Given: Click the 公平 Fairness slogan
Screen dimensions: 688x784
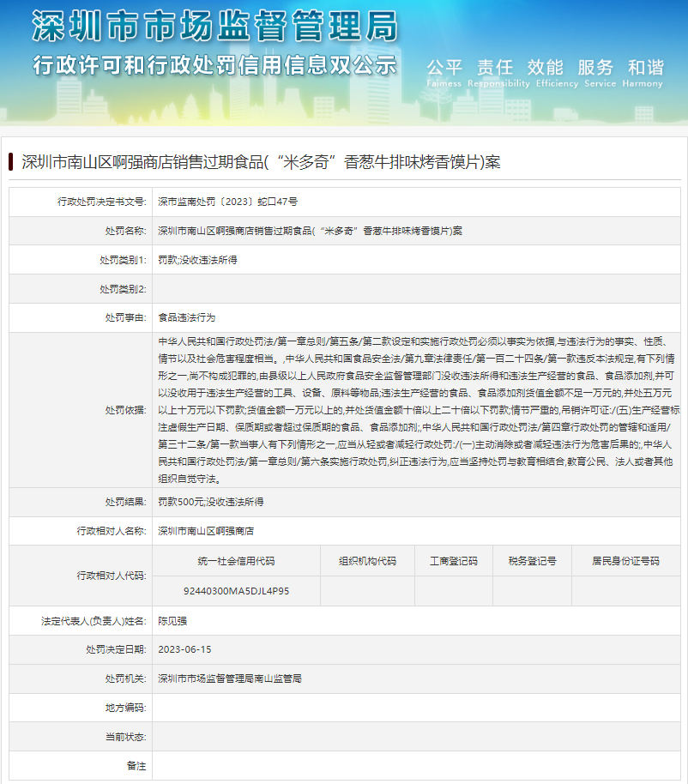Looking at the screenshot, I should pos(444,73).
